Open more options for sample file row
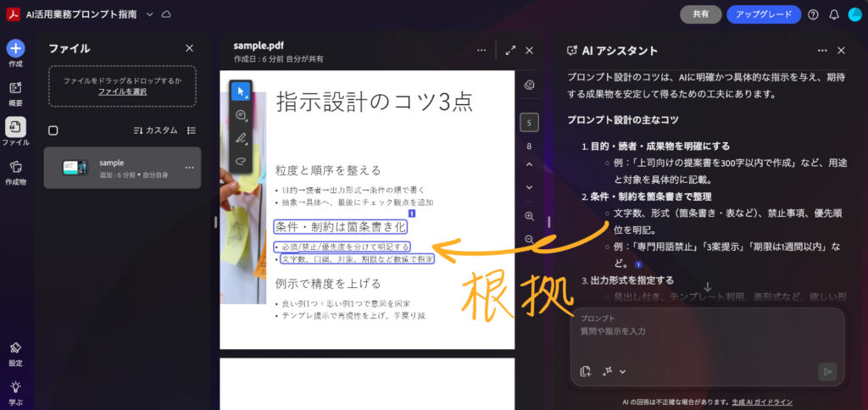Image resolution: width=868 pixels, height=410 pixels. pyautogui.click(x=189, y=168)
